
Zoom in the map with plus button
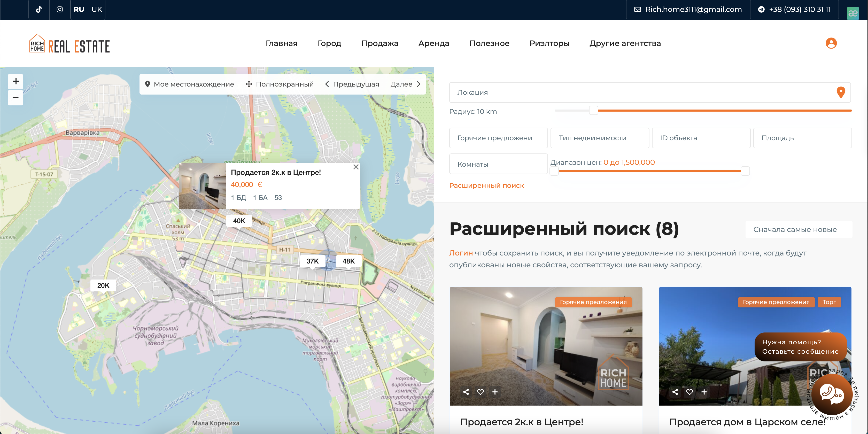(x=16, y=81)
